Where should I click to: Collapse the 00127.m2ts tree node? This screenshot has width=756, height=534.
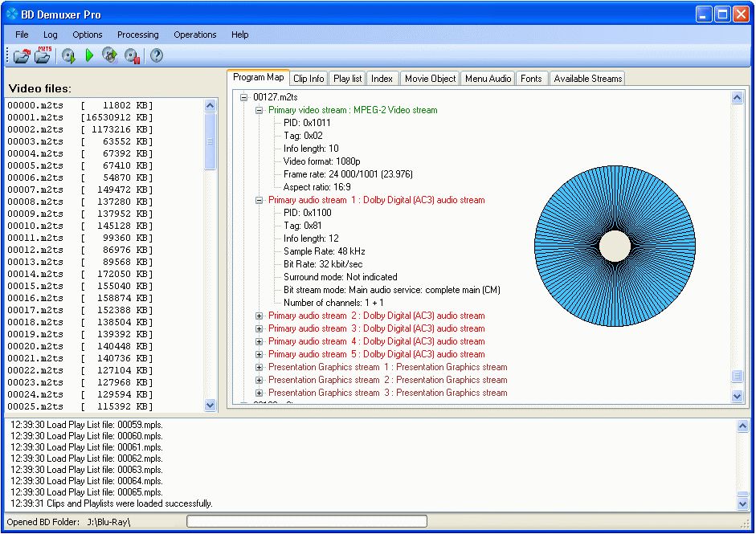click(x=244, y=97)
